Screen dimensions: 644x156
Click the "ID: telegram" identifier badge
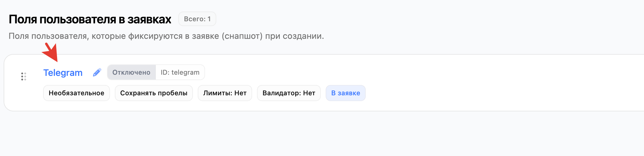(180, 73)
